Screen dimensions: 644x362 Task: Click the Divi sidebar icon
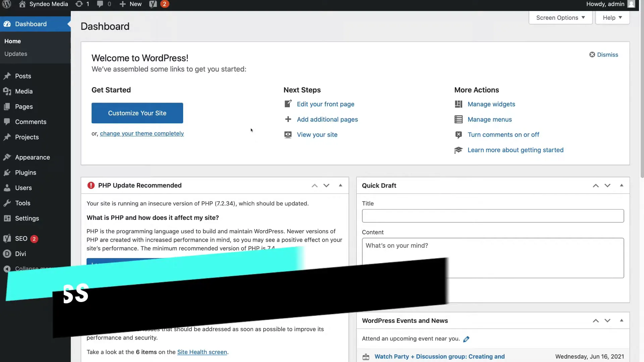click(7, 254)
